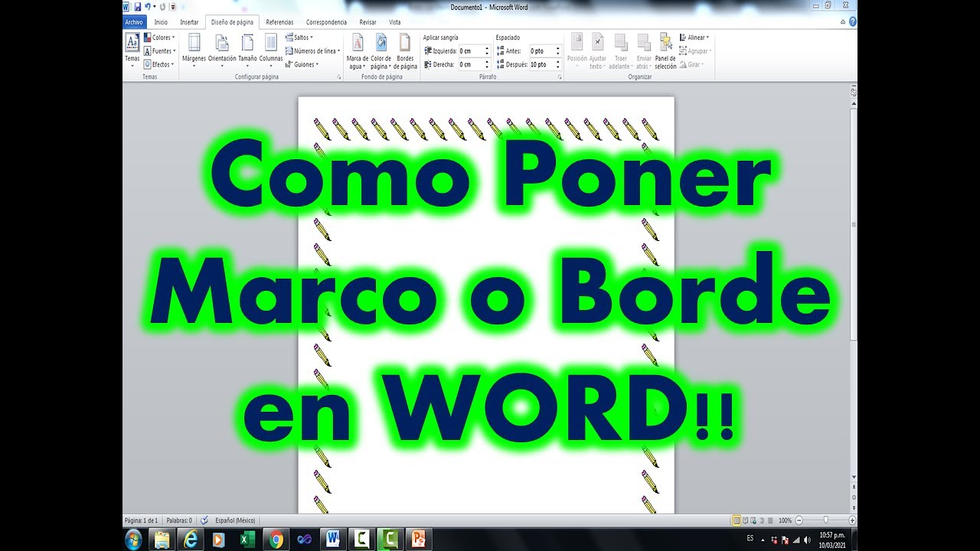Click the Save icon in quick access toolbar
The height and width of the screenshot is (551, 980).
point(138,7)
